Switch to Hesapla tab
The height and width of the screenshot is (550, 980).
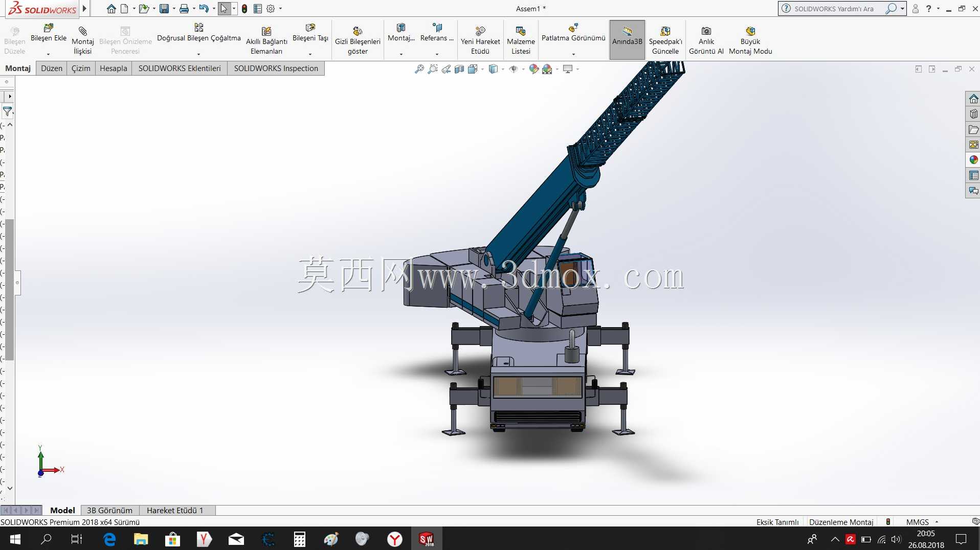(114, 68)
